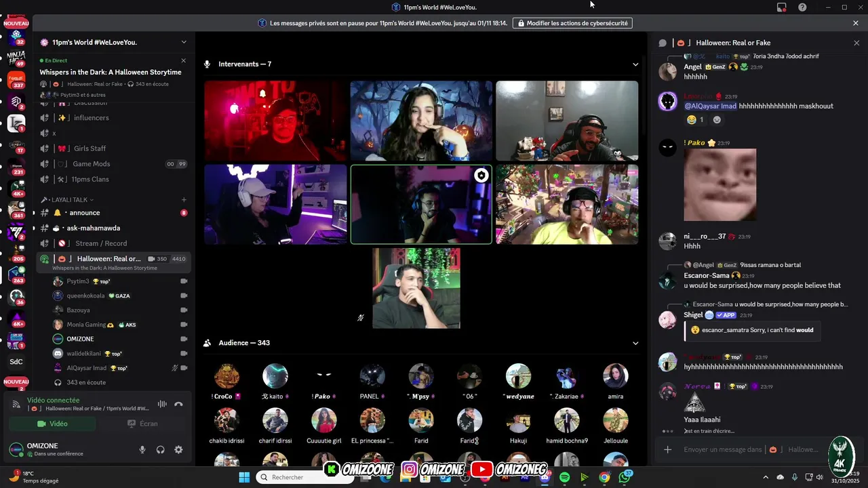Open WhatsApp from the taskbar
Image resolution: width=868 pixels, height=488 pixels.
(x=625, y=477)
